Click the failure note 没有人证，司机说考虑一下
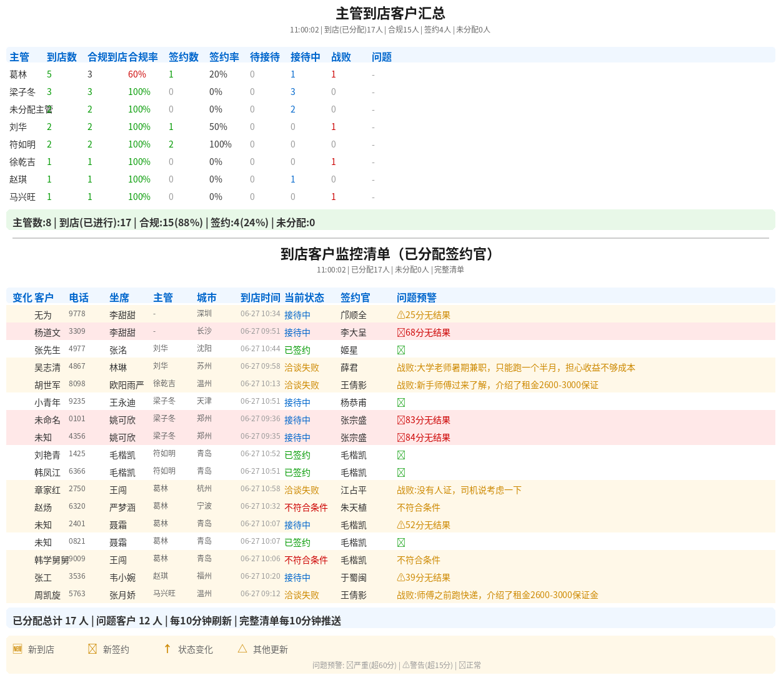781x700 pixels. [x=459, y=491]
